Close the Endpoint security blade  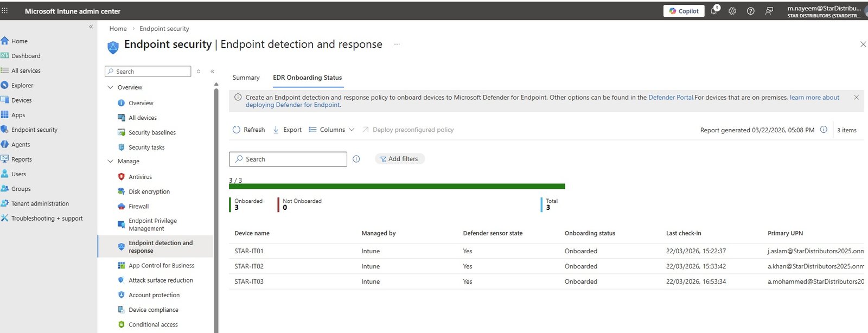point(863,44)
